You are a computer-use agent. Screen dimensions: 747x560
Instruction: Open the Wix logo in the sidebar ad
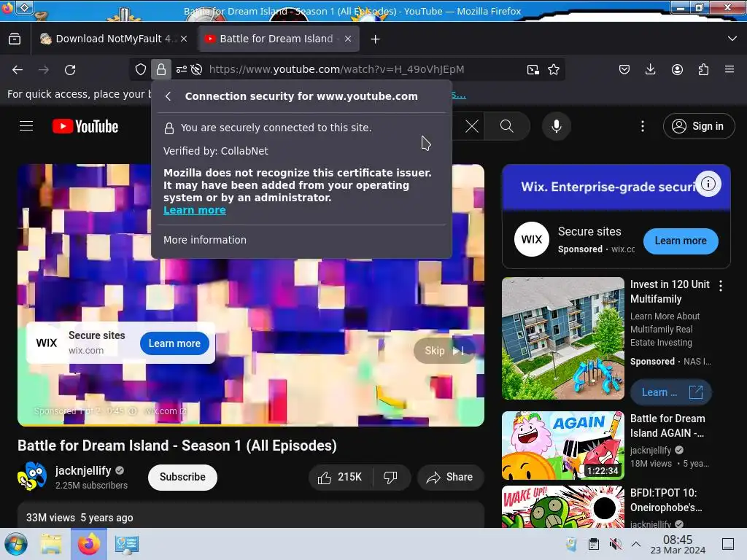pos(532,239)
